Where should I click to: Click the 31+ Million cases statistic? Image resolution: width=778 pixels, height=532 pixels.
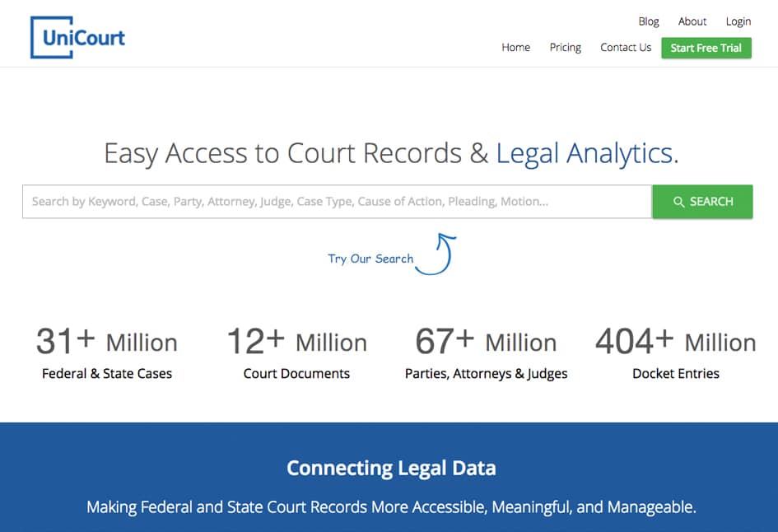[107, 342]
